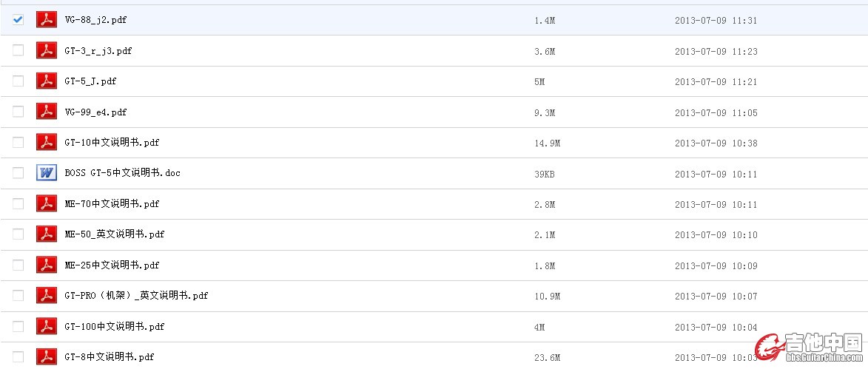Click the PDF icon beside VG-99_e4.pdf
Image resolution: width=868 pixels, height=369 pixels.
click(x=47, y=112)
